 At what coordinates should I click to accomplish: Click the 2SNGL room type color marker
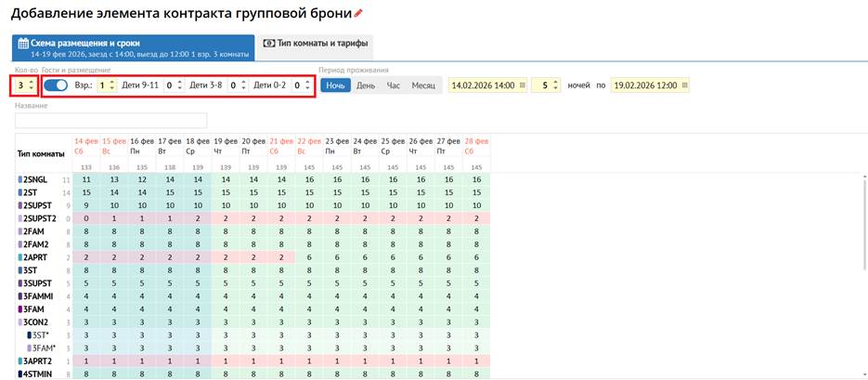pyautogui.click(x=19, y=178)
